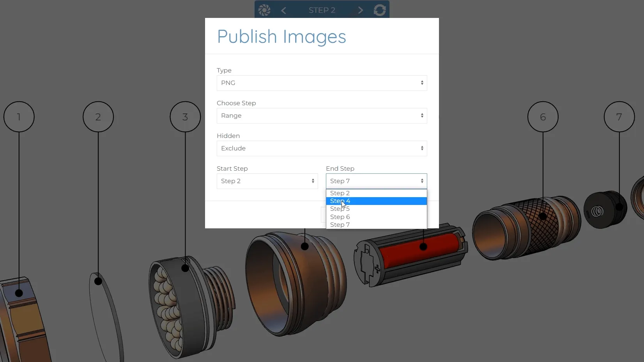Open the Type dropdown showing PNG
This screenshot has width=644, height=362.
[322, 83]
